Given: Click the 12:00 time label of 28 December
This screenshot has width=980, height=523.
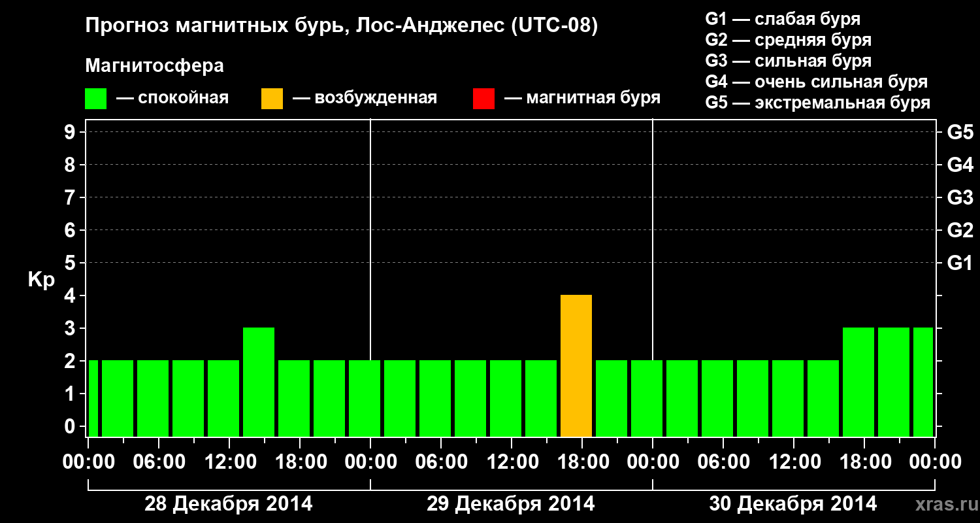Looking at the screenshot, I should pos(229,462).
